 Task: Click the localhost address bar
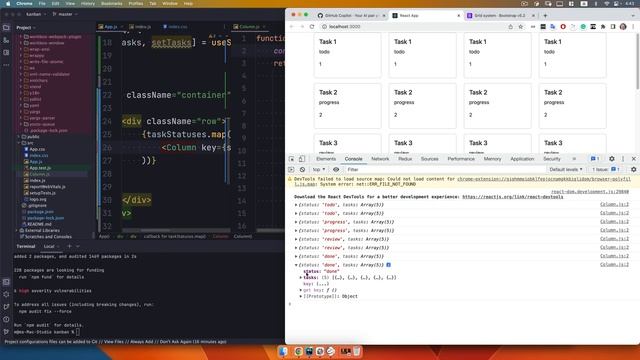(x=412, y=27)
